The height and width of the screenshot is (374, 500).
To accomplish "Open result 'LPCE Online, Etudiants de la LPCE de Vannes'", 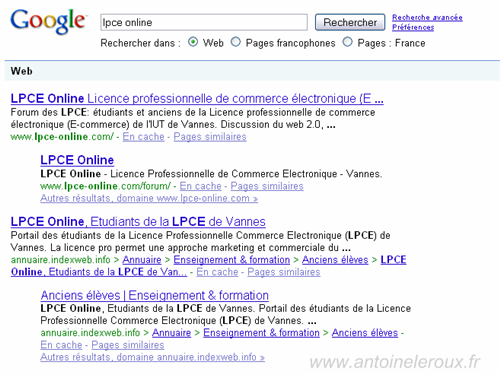I will (x=138, y=222).
